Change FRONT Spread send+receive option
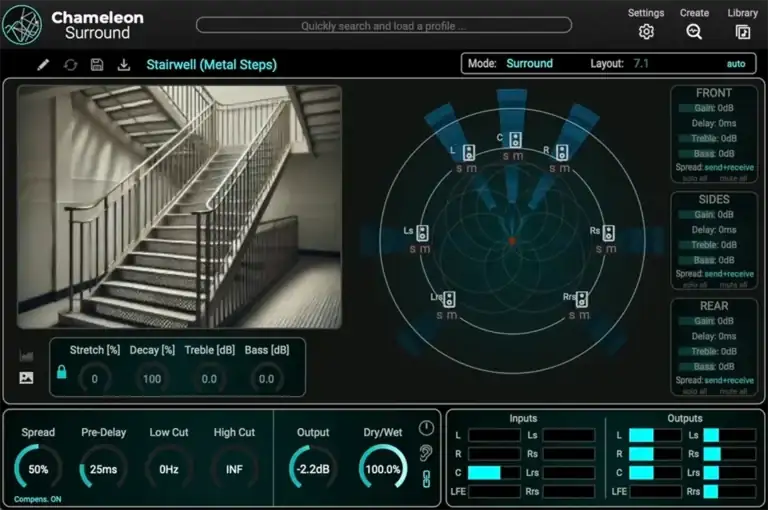 coord(729,168)
